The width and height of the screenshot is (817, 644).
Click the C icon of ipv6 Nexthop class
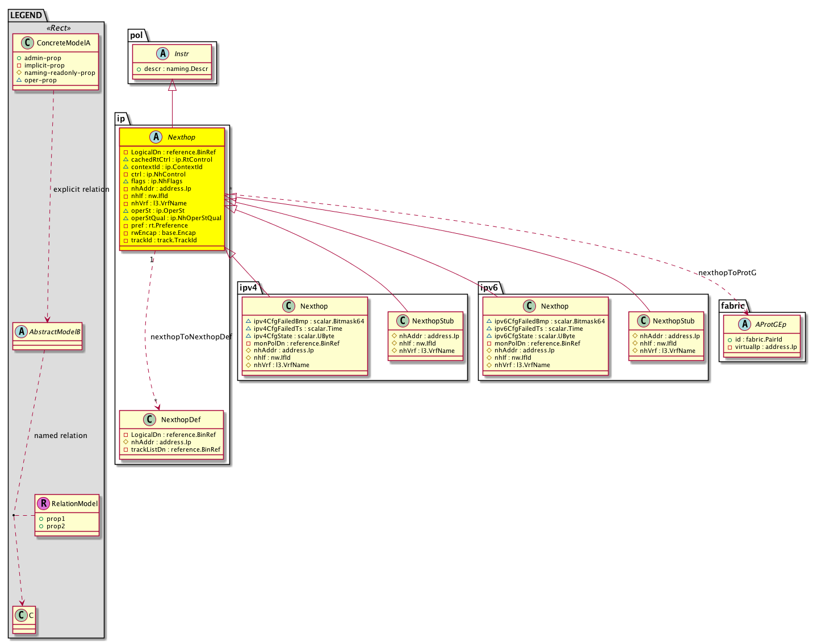[x=529, y=306]
